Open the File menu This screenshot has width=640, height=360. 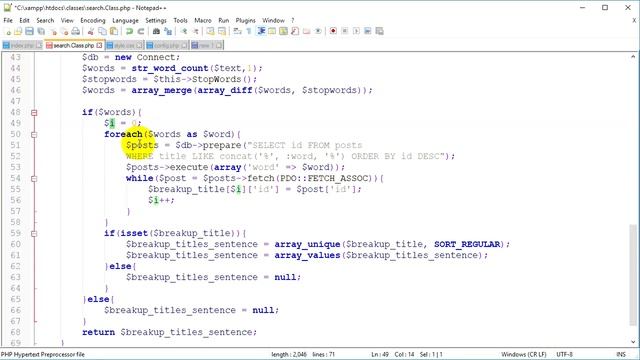pyautogui.click(x=8, y=20)
